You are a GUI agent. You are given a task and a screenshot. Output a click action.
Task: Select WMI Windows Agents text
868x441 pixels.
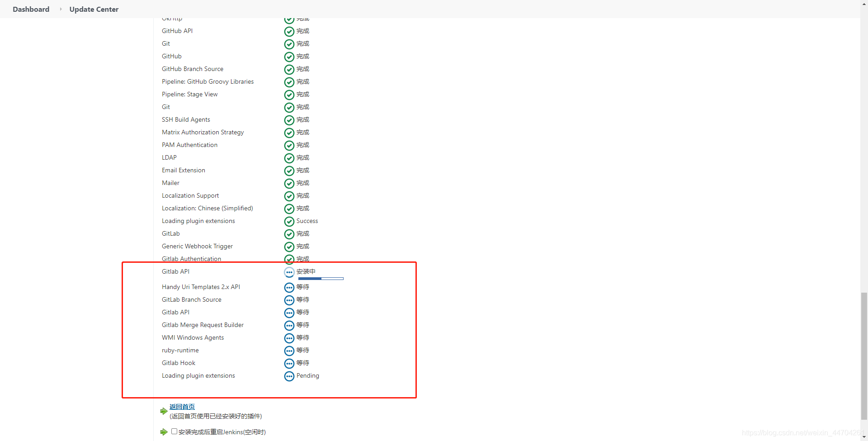tap(193, 337)
